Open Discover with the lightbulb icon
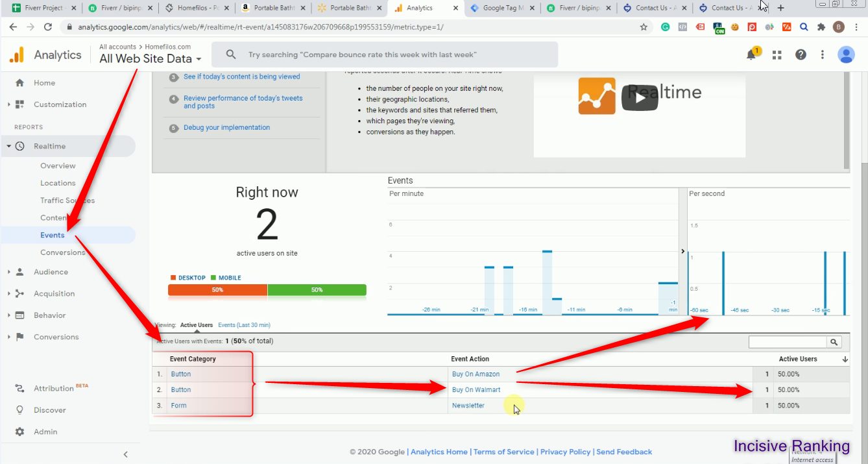Image resolution: width=868 pixels, height=464 pixels. tap(19, 410)
